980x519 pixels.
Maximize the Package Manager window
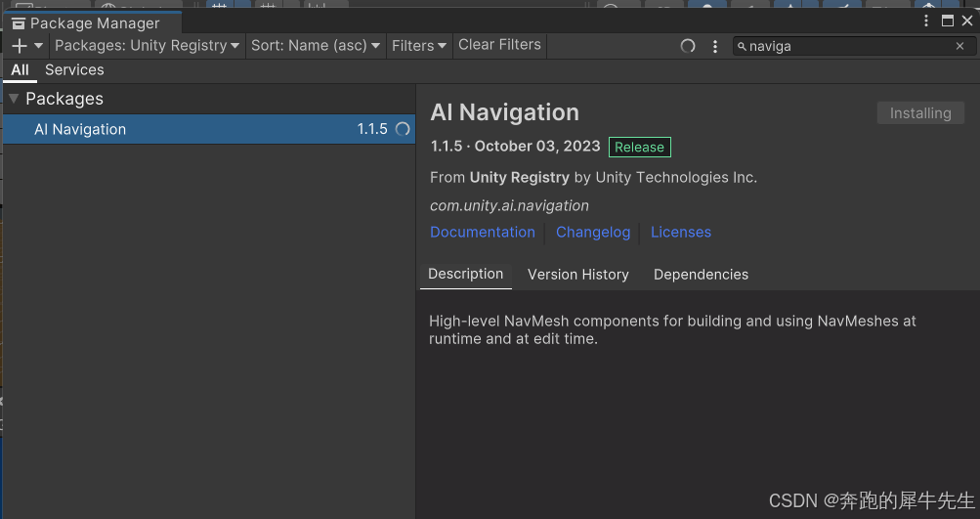point(948,21)
